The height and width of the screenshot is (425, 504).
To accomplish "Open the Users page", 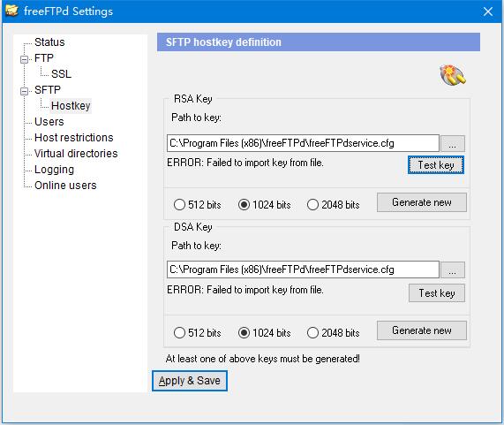I will tap(49, 122).
